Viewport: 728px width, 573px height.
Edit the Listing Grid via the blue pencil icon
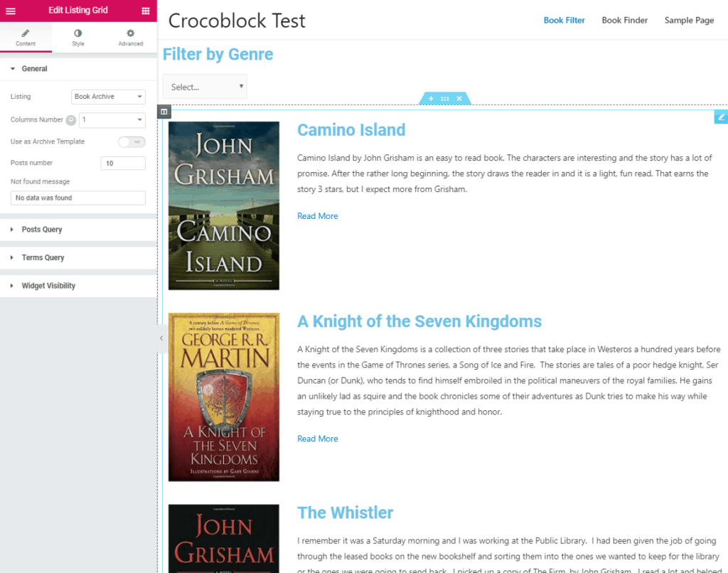721,117
